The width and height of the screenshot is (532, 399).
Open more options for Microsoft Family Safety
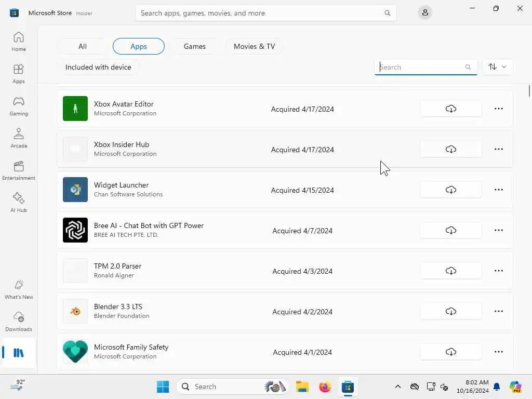tap(498, 352)
